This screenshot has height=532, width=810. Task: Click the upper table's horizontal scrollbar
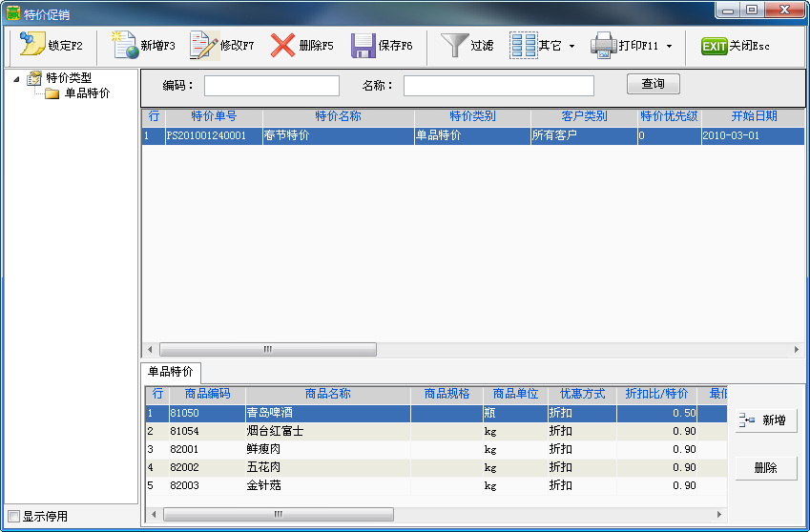(x=267, y=350)
